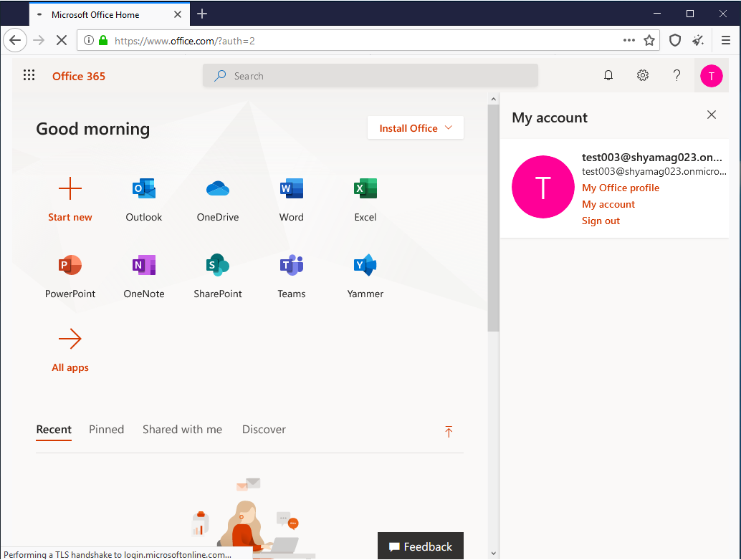Image resolution: width=741 pixels, height=560 pixels.
Task: Expand the Install Office dropdown
Action: [x=416, y=128]
